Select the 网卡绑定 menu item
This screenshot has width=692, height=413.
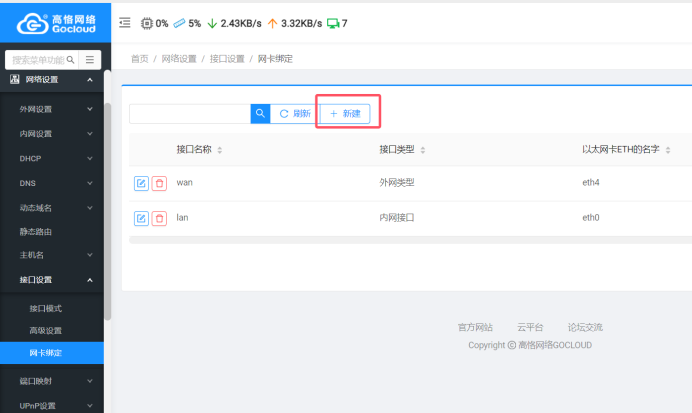52,353
